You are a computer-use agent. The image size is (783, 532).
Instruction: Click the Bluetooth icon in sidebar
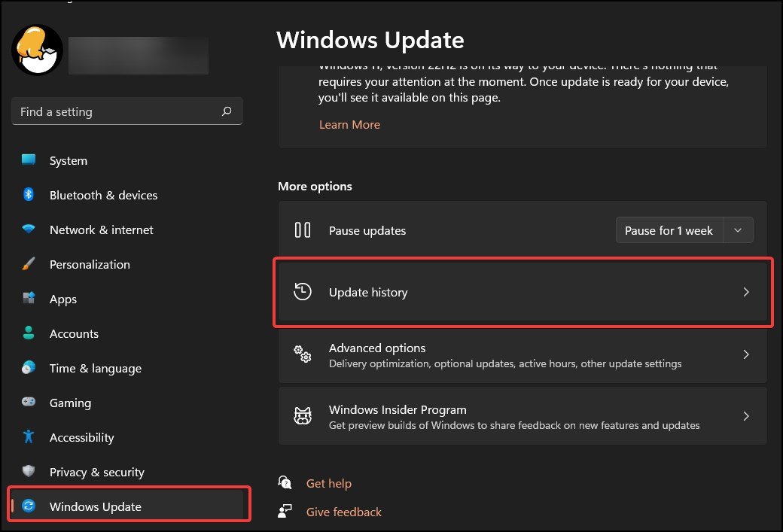[29, 194]
